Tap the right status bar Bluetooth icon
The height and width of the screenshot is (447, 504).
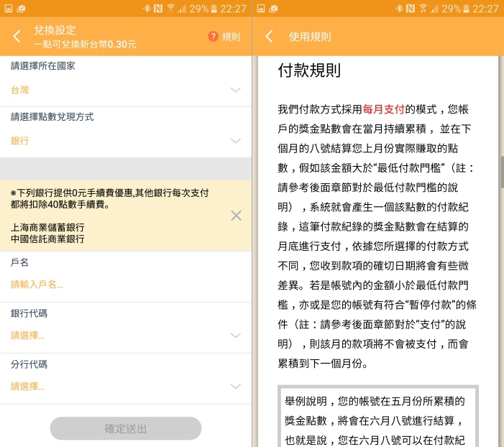(x=399, y=9)
